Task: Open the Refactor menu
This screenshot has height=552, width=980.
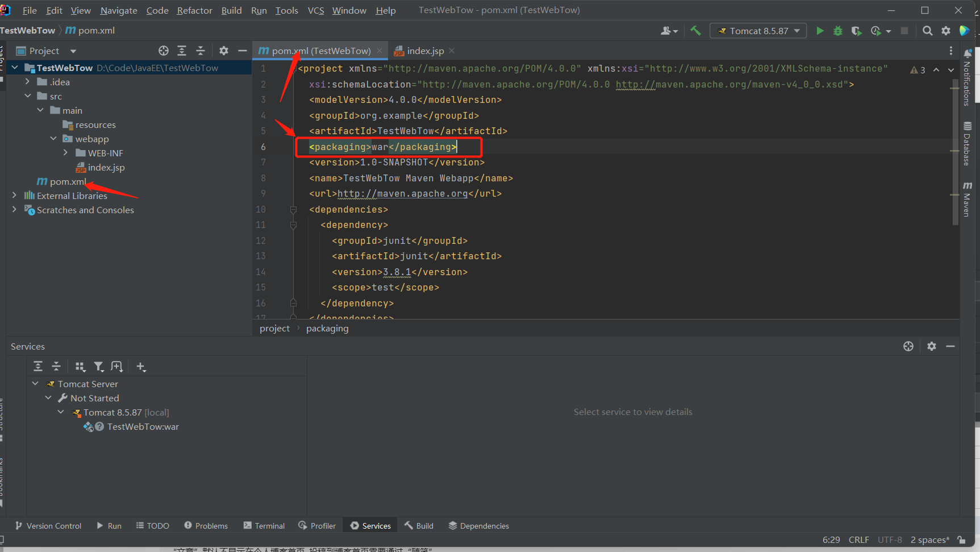Action: click(x=194, y=10)
